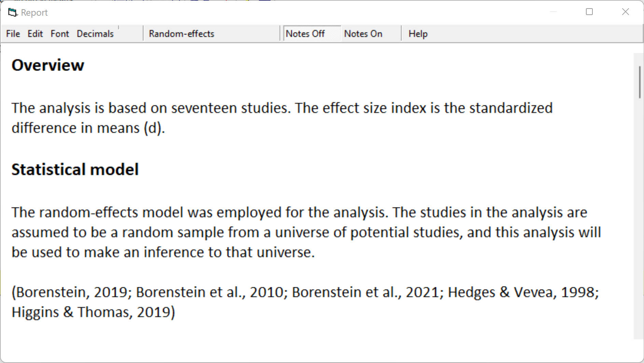Screen dimensions: 644x363
Task: Close the Report window
Action: point(625,12)
